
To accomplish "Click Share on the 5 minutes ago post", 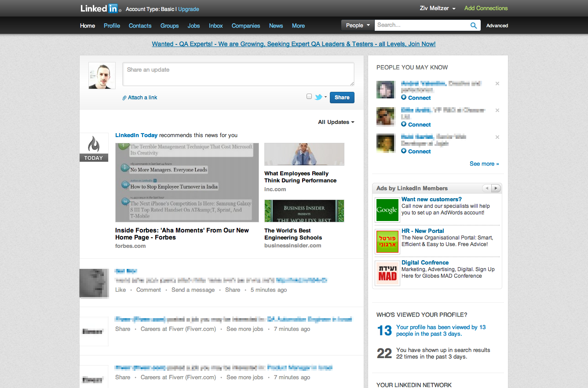I will (x=233, y=290).
